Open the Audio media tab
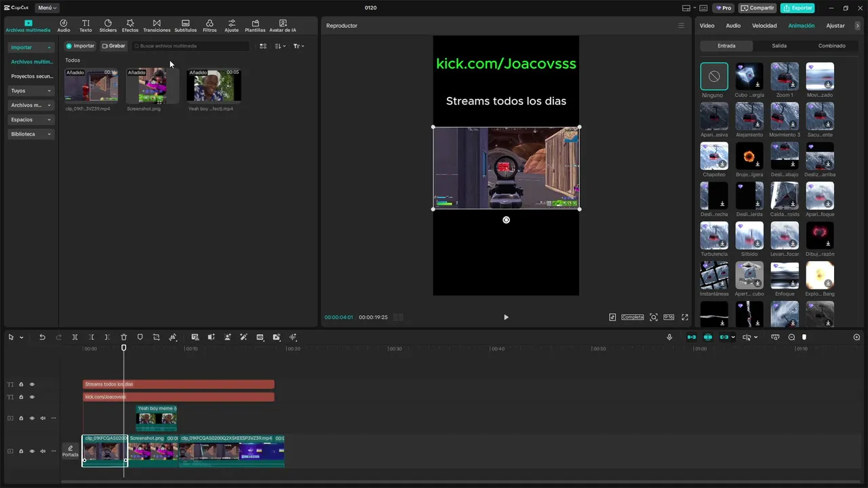The image size is (868, 488). [x=64, y=26]
